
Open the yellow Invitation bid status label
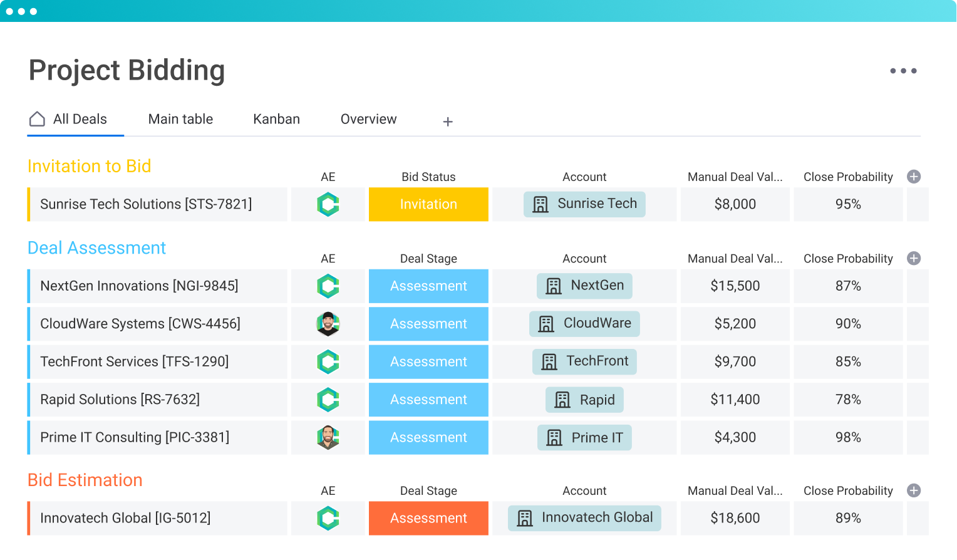click(428, 204)
